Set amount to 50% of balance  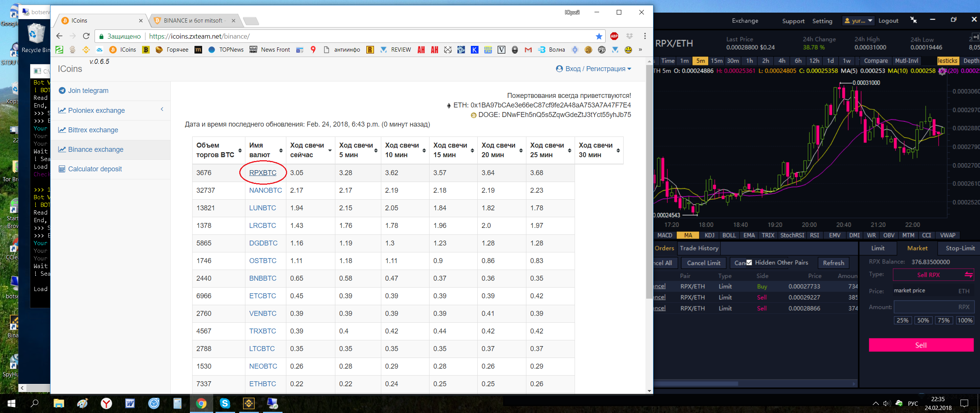[x=923, y=320]
